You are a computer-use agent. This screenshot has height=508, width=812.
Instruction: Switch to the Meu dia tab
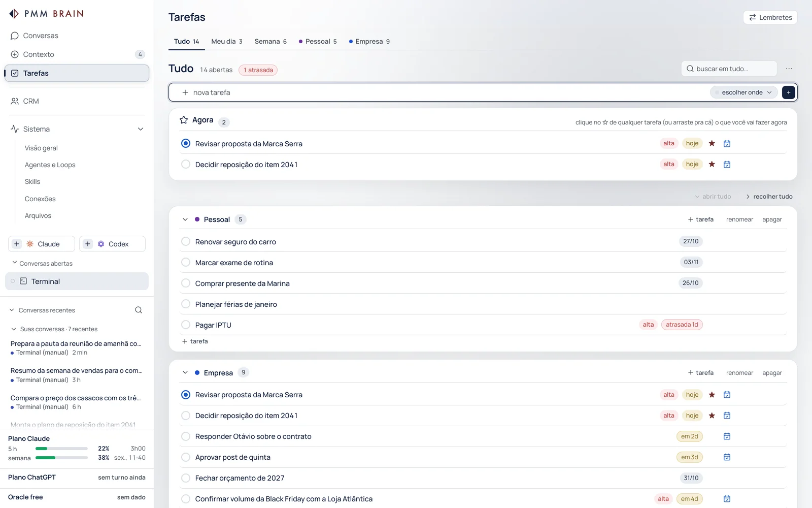(227, 42)
